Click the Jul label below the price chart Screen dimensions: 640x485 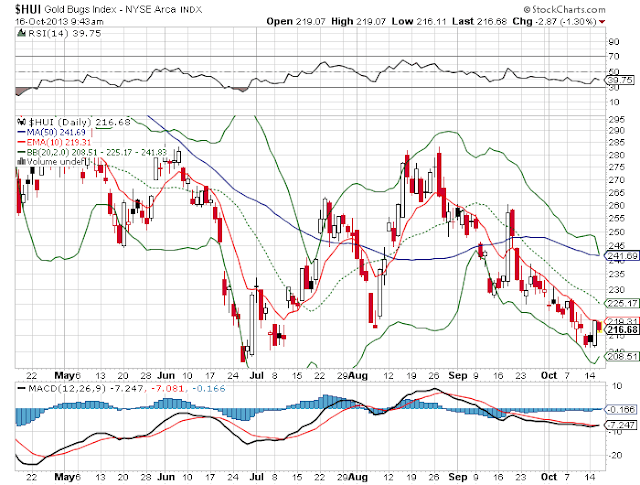[x=257, y=375]
